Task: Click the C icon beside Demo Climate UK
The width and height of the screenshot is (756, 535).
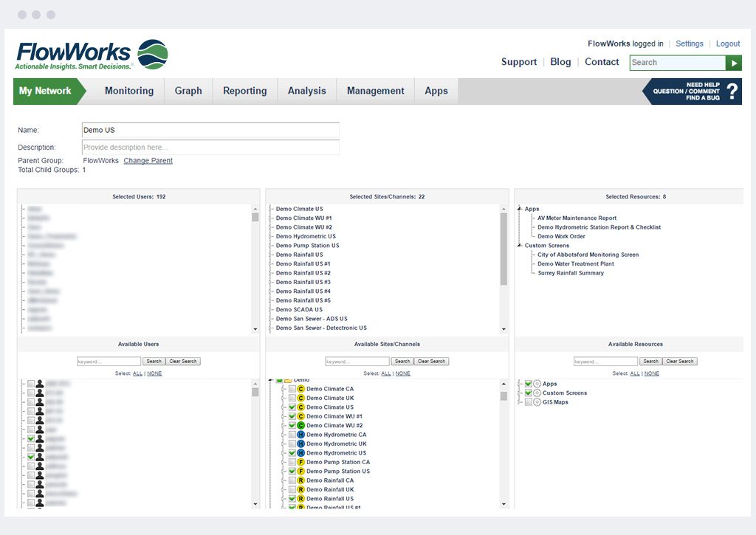Action: [301, 398]
